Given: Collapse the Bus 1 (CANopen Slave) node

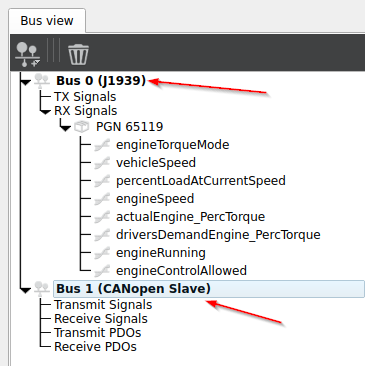Looking at the screenshot, I should 25,290.
